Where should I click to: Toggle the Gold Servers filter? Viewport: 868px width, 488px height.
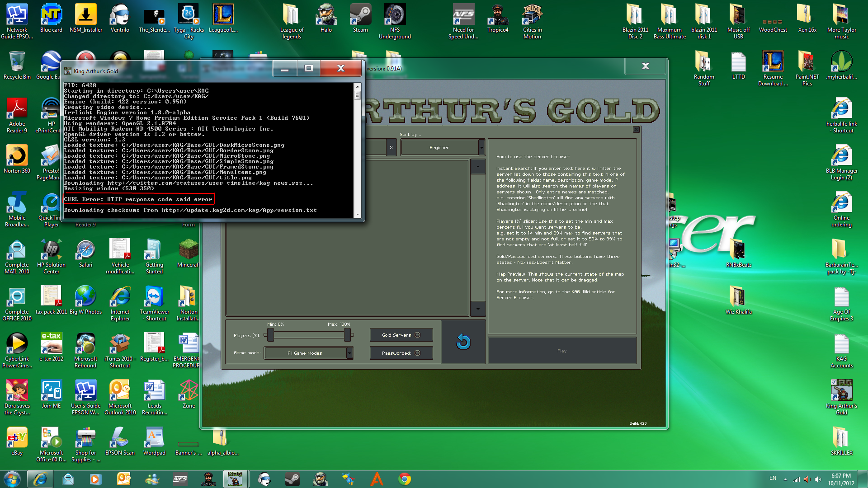tap(401, 335)
